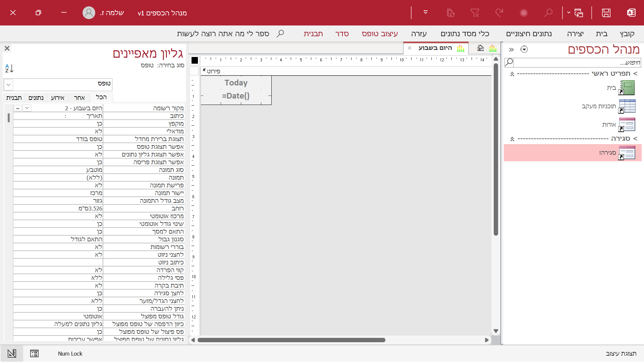Viewport: 644px width, 362px height.
Task: Click the סגנון גבול value התאם לגודל
Action: tap(58, 239)
